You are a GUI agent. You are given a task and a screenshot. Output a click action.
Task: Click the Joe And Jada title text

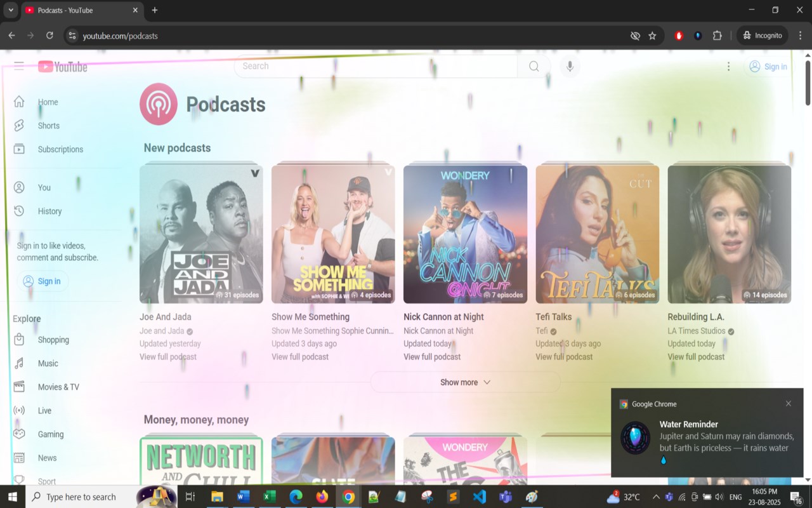(165, 317)
